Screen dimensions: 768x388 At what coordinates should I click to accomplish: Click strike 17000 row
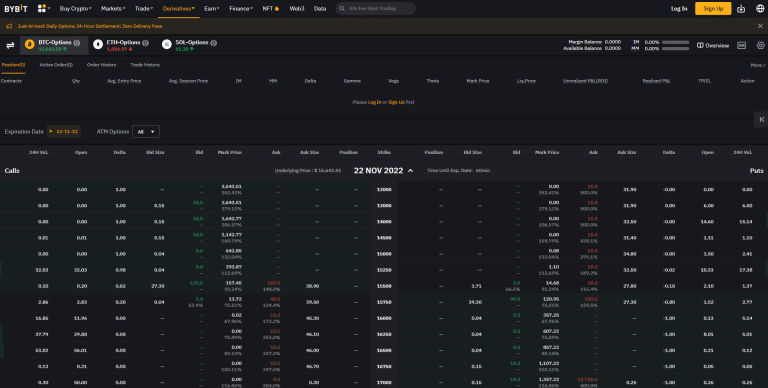coord(384,382)
